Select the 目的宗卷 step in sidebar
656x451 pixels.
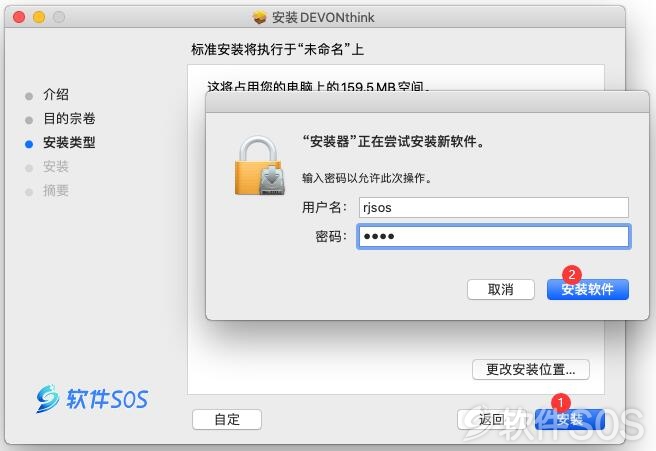click(x=69, y=118)
